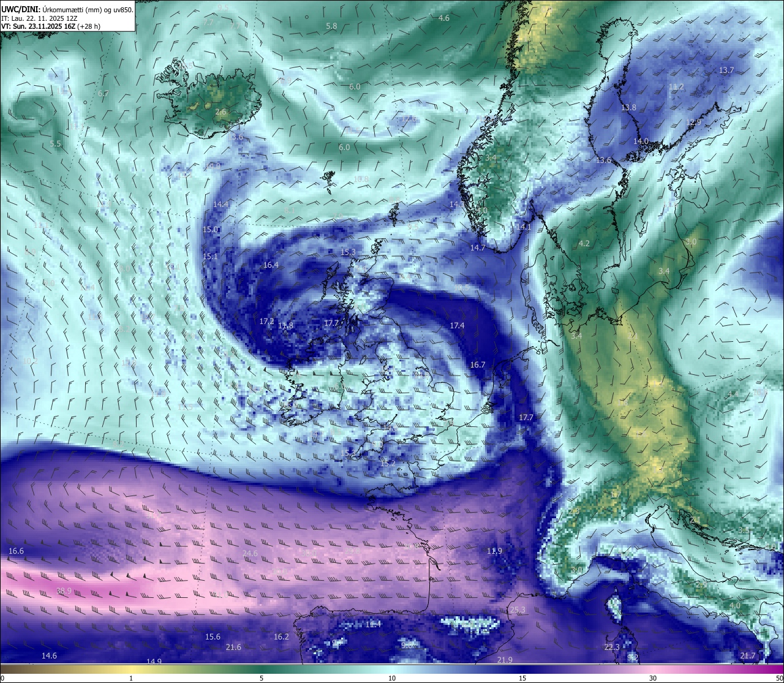Click the 4.2 value over Denmark
Screen dimensions: 784x683
point(584,244)
